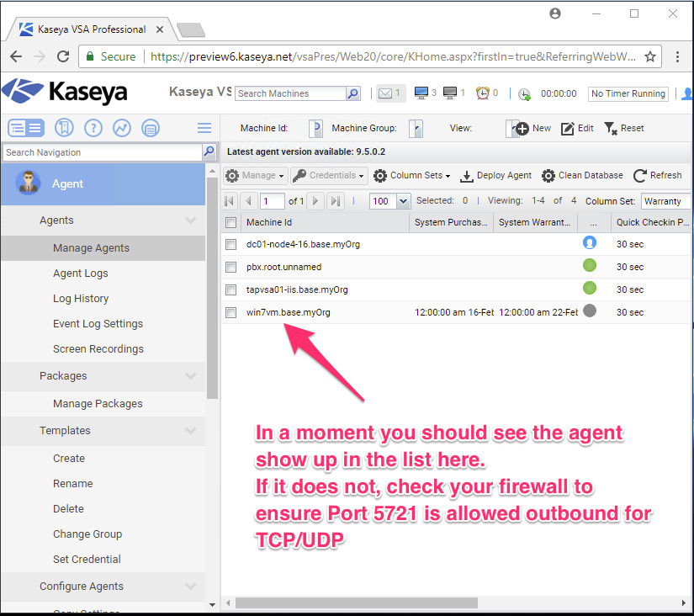Click the Search Machines magnifier icon

[x=352, y=93]
